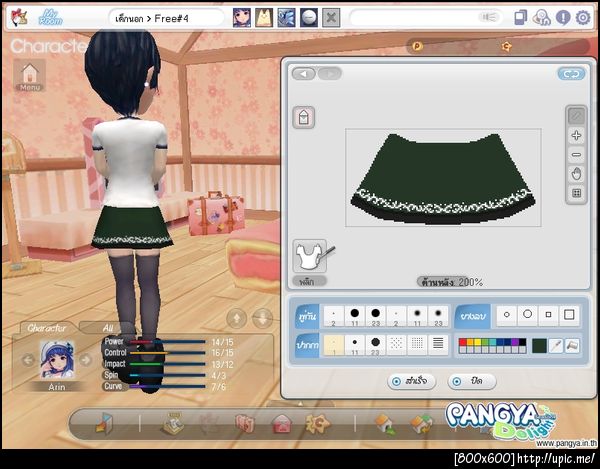Click the redo right-arrow in design editor
600x469 pixels.
(330, 73)
